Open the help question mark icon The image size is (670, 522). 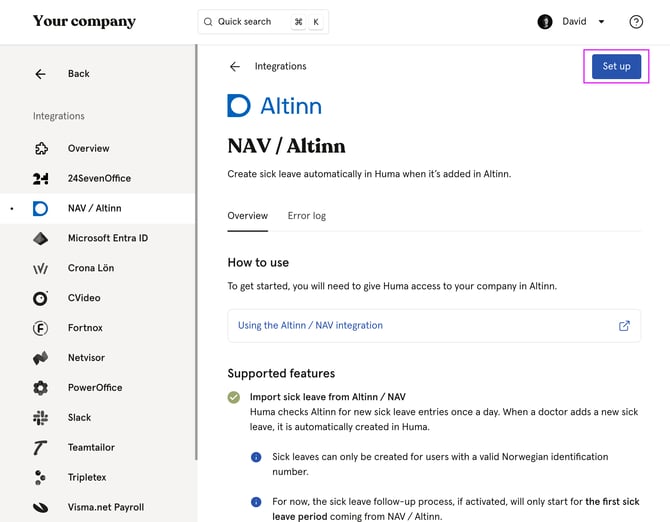pos(636,22)
